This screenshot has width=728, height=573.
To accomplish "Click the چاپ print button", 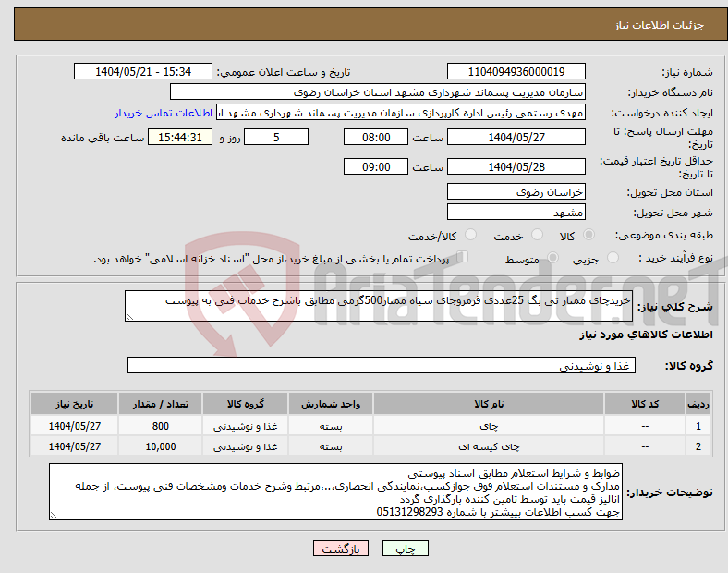I will tap(406, 548).
